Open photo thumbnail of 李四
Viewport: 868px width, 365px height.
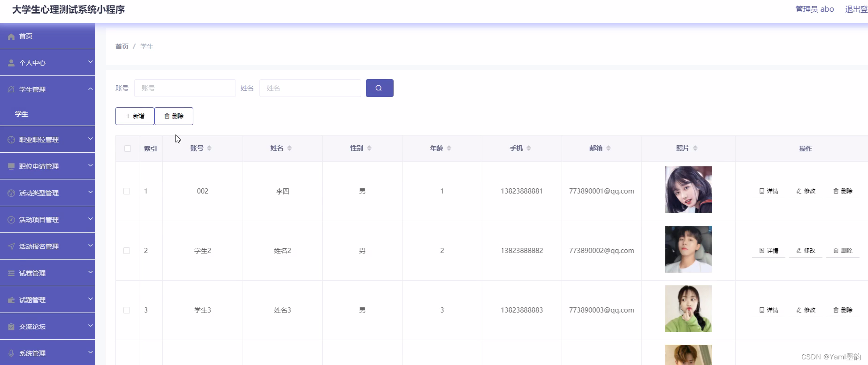pyautogui.click(x=688, y=190)
